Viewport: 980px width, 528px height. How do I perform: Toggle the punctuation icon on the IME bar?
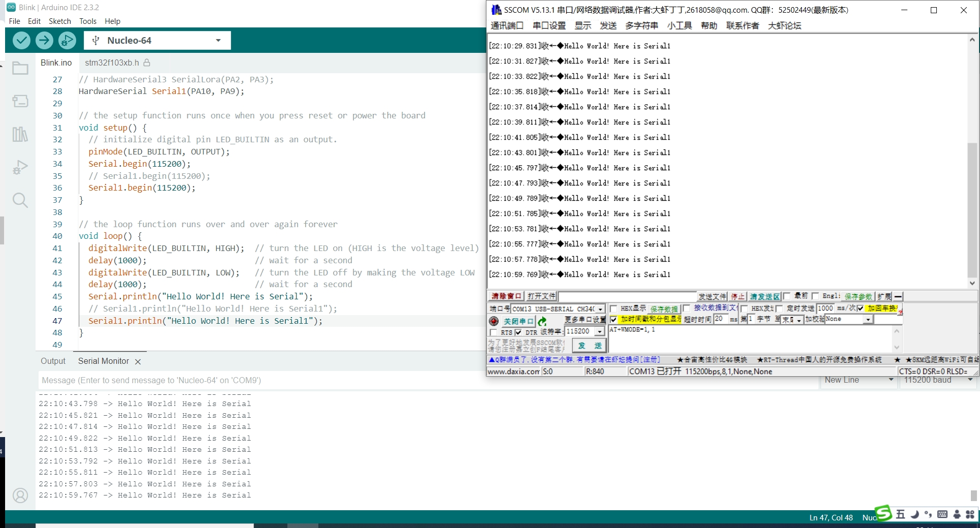click(928, 514)
